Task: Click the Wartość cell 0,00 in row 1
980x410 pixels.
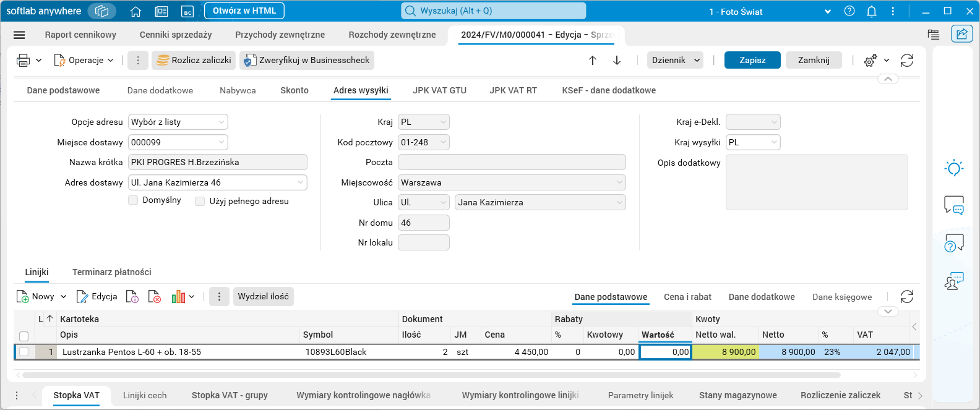Action: pos(666,352)
